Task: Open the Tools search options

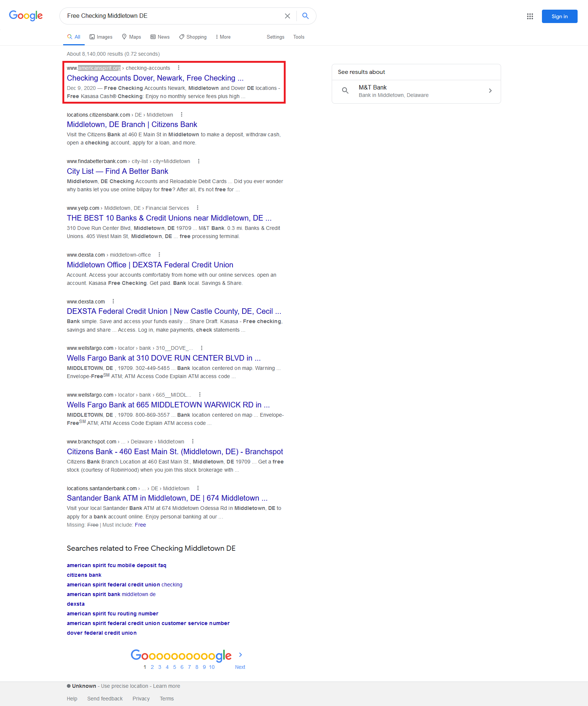Action: pyautogui.click(x=299, y=37)
